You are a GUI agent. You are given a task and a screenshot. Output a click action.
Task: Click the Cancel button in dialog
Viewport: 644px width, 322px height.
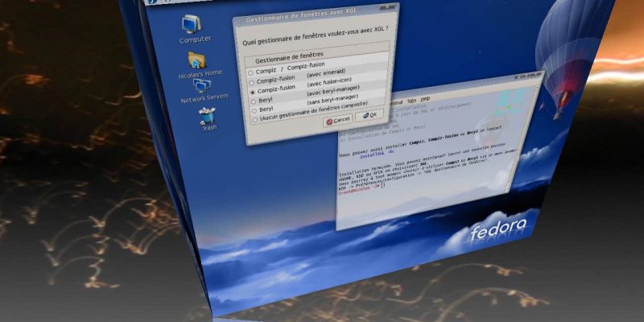[337, 120]
